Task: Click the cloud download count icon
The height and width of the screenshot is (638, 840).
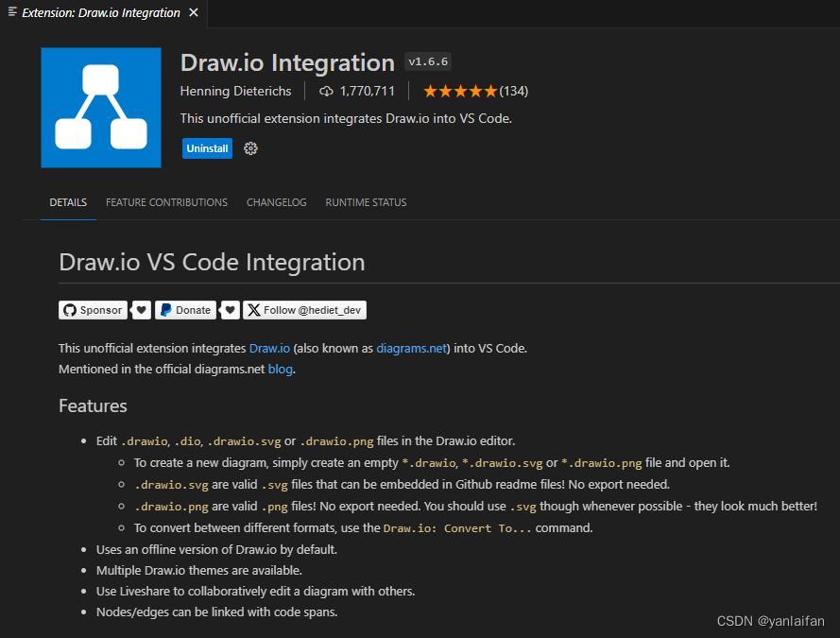Action: 326,91
